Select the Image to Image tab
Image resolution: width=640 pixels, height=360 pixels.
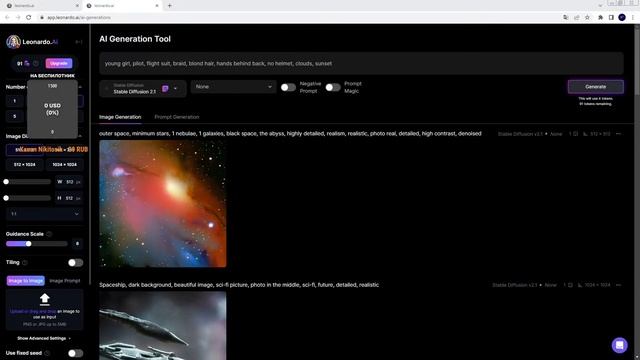(26, 281)
